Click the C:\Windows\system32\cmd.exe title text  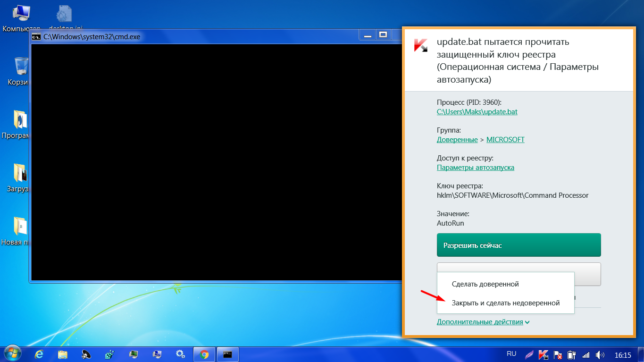pos(92,36)
